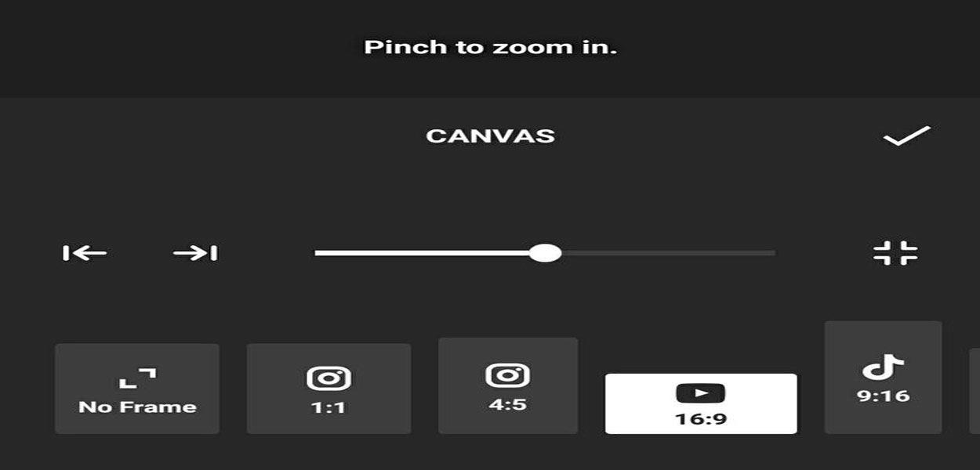Select the Instagram icon on 1:1 tile
This screenshot has width=980, height=470.
[x=328, y=378]
